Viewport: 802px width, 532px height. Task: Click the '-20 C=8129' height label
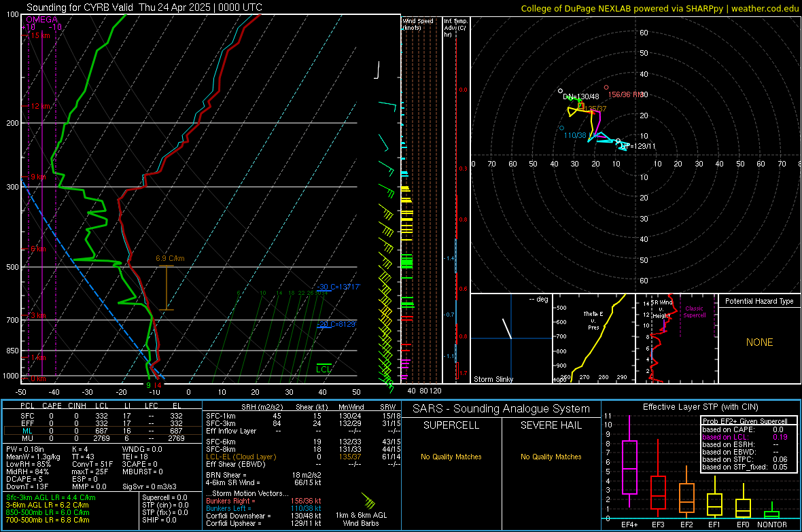336,324
